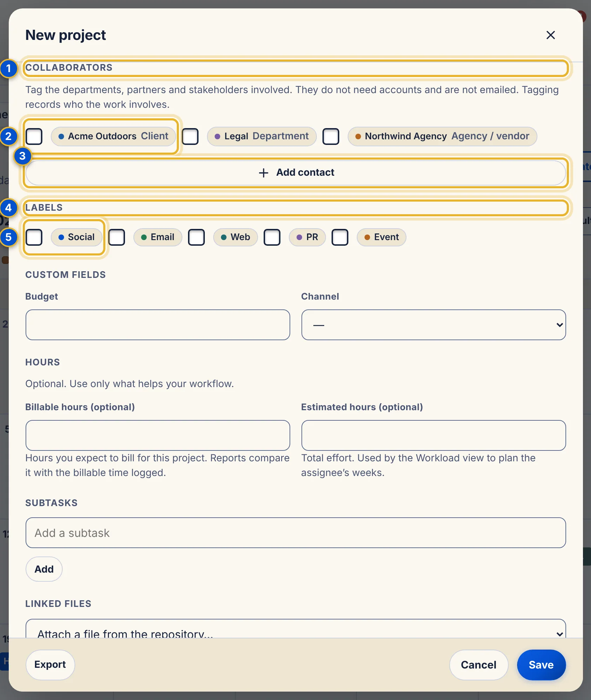This screenshot has height=700, width=591.
Task: Enable the Web label checkbox
Action: pyautogui.click(x=196, y=237)
